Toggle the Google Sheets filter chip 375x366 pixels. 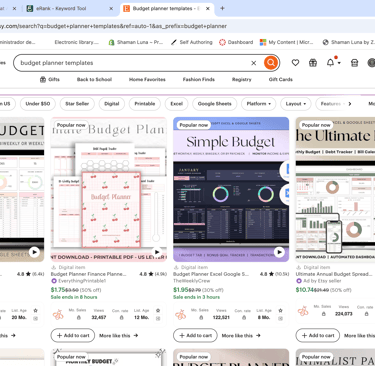[214, 104]
